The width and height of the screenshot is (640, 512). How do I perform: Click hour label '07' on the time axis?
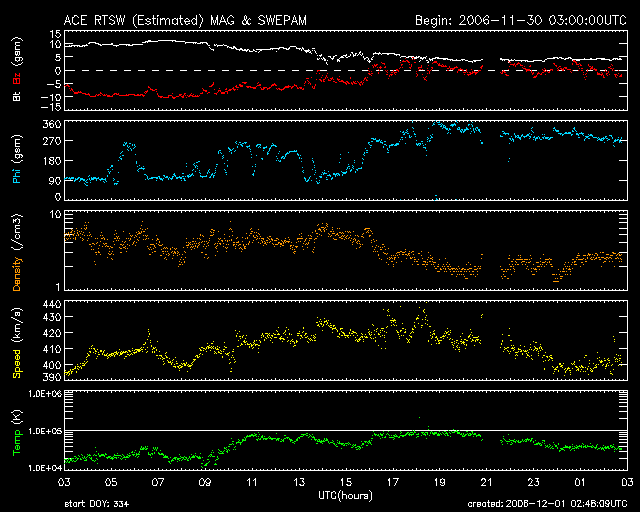coord(158,483)
